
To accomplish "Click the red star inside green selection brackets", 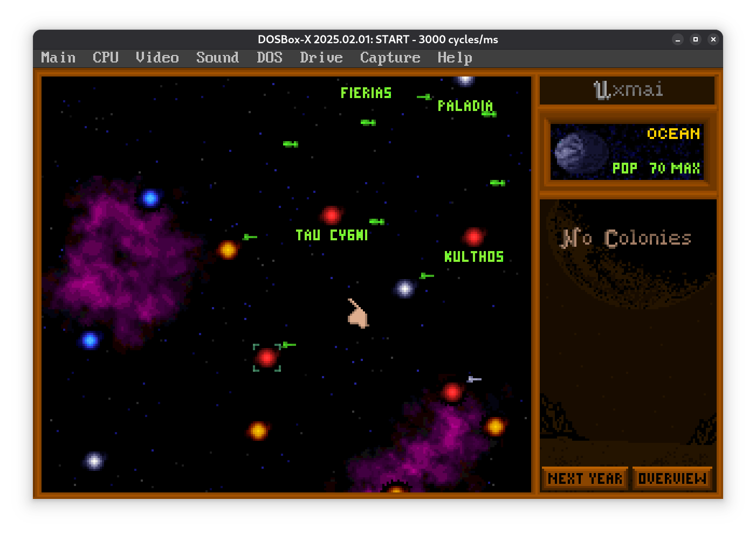I will (x=266, y=357).
